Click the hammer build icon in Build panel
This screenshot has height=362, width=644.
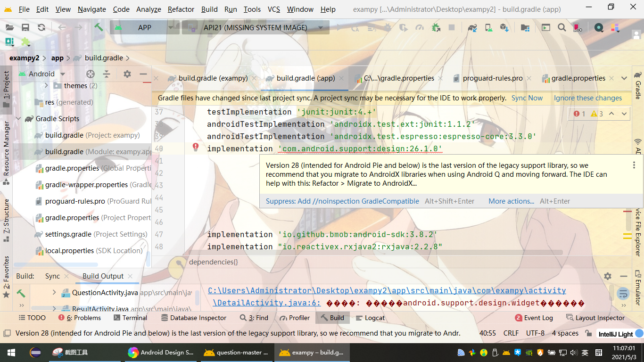pyautogui.click(x=21, y=293)
